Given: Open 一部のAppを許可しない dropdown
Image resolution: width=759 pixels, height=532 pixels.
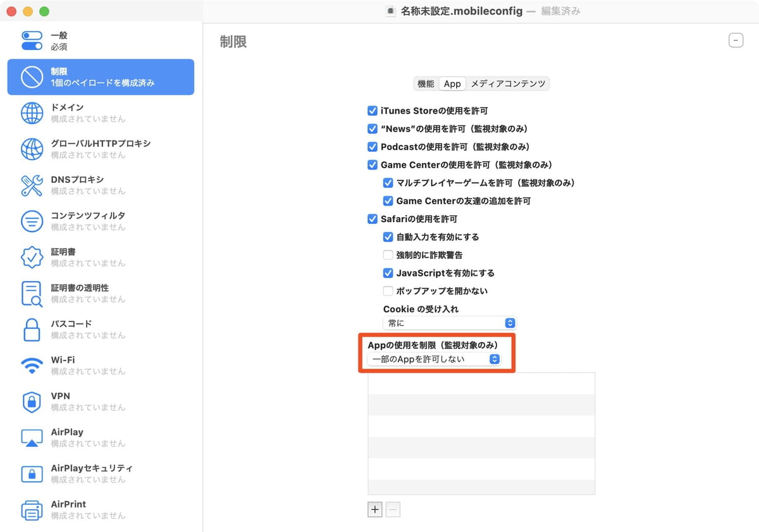Looking at the screenshot, I should pyautogui.click(x=435, y=359).
